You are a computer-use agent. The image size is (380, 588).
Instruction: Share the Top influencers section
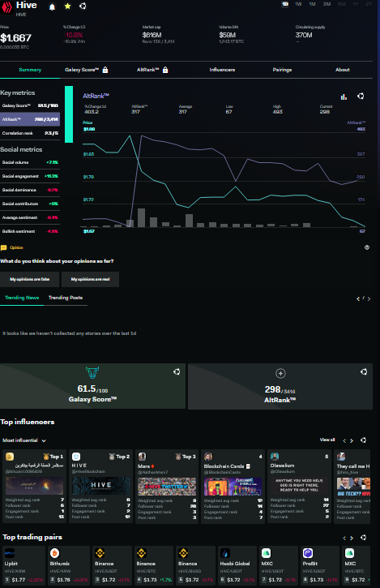(363, 440)
